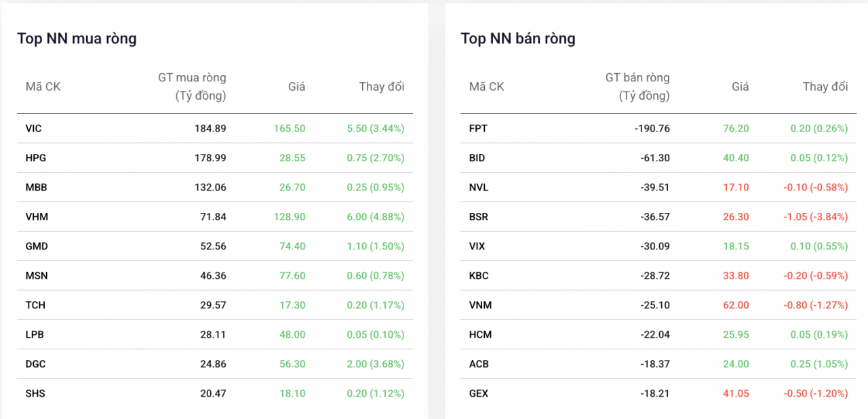Open the HPG stock symbol
The height and width of the screenshot is (419, 868).
pyautogui.click(x=35, y=158)
